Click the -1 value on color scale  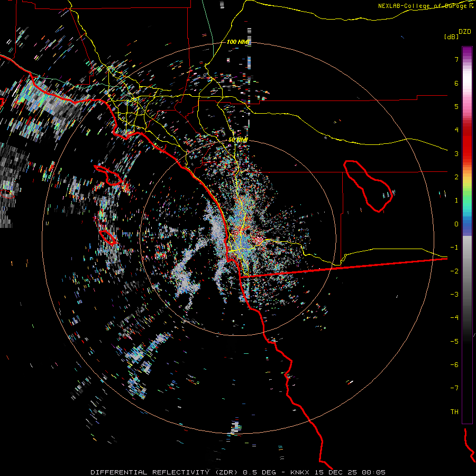(454, 248)
